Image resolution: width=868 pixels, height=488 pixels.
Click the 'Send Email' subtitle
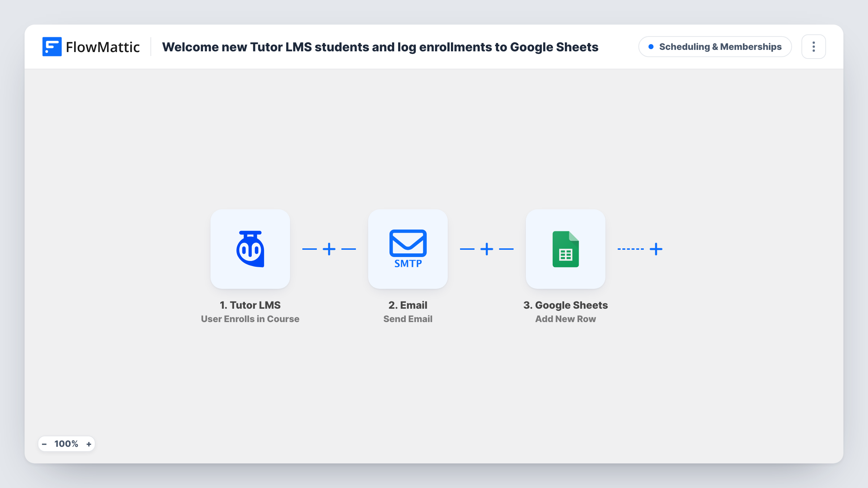tap(408, 319)
